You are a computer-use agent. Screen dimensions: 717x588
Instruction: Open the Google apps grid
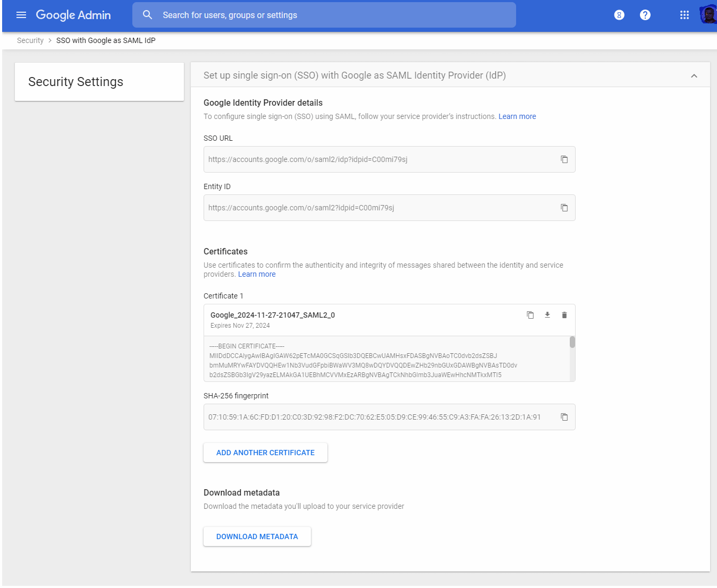click(685, 15)
